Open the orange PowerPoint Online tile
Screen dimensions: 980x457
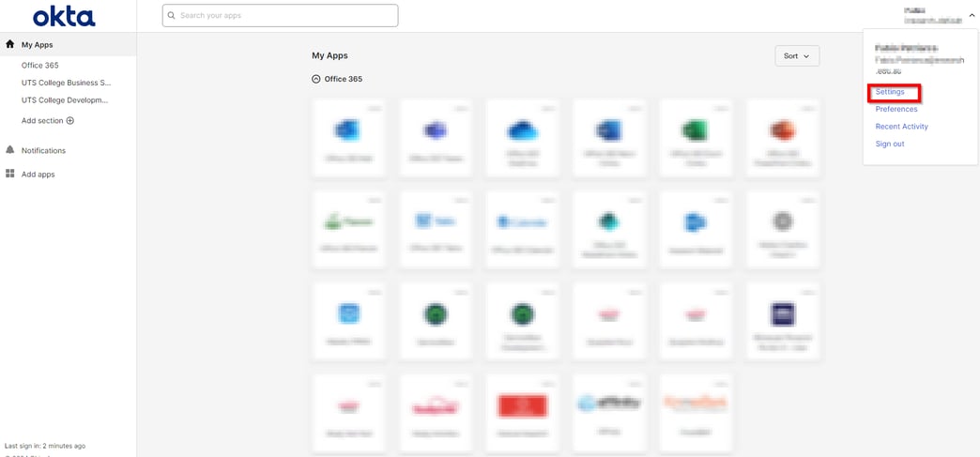pos(783,137)
